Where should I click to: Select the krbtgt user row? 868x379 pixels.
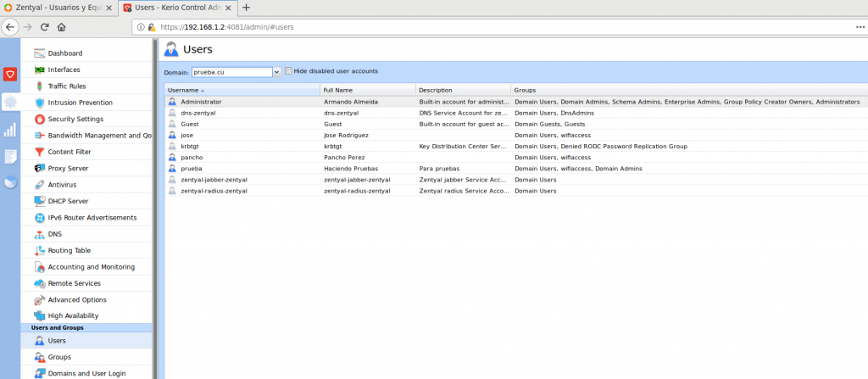click(516, 147)
